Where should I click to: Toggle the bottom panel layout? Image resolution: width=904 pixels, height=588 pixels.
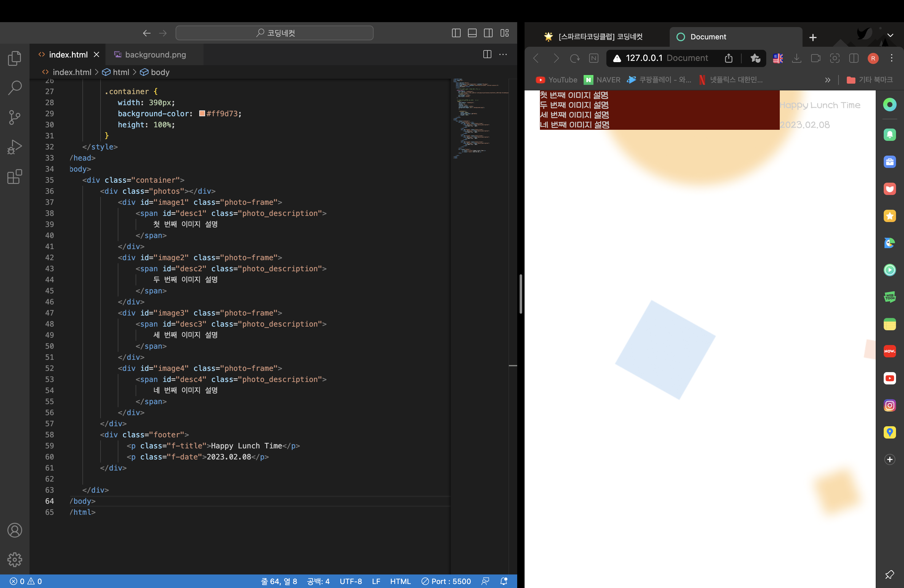472,33
